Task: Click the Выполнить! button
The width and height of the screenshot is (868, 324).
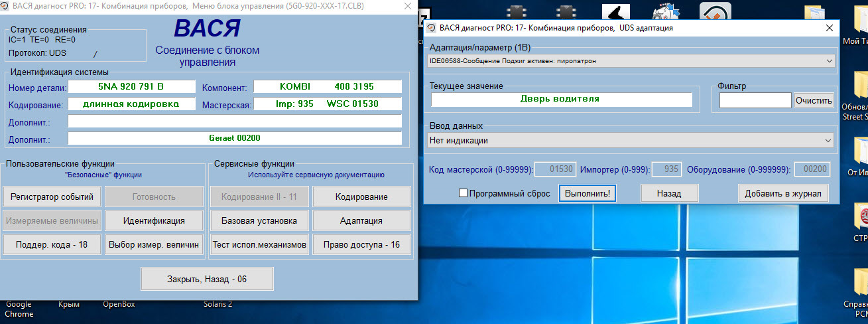Action: click(x=588, y=193)
